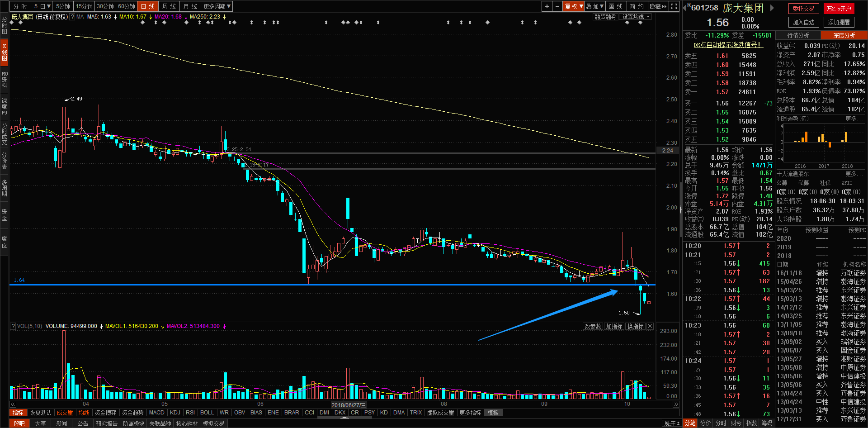Switch to 日线 daily period tab
The height and width of the screenshot is (428, 868).
[148, 6]
